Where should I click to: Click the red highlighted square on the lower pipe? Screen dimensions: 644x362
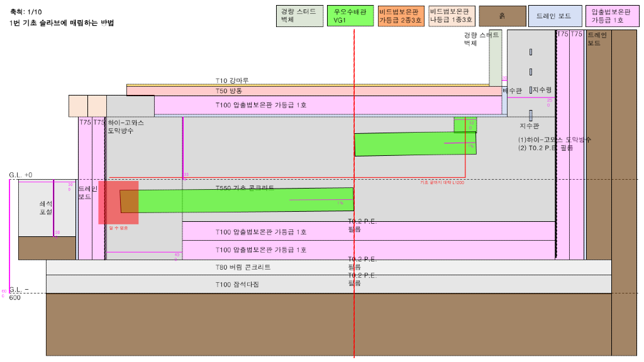tap(118, 202)
